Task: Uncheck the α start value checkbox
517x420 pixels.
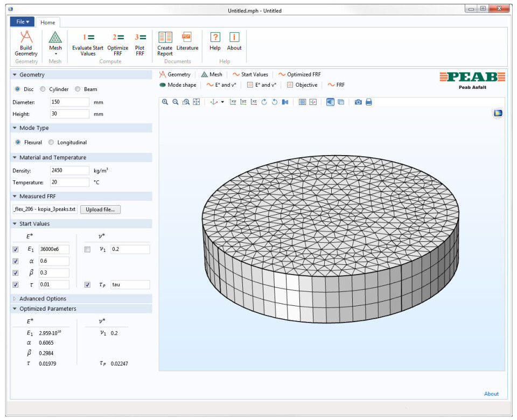Action: (x=16, y=262)
